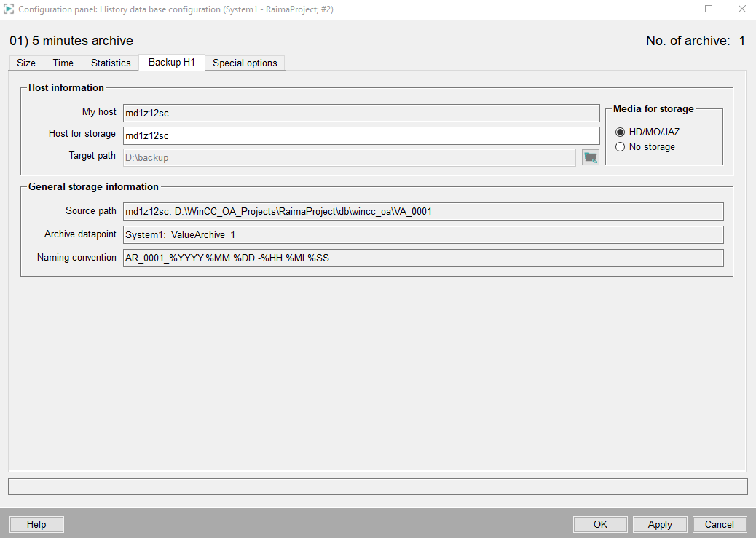
Task: Choose the No storage radio button
Action: 621,146
